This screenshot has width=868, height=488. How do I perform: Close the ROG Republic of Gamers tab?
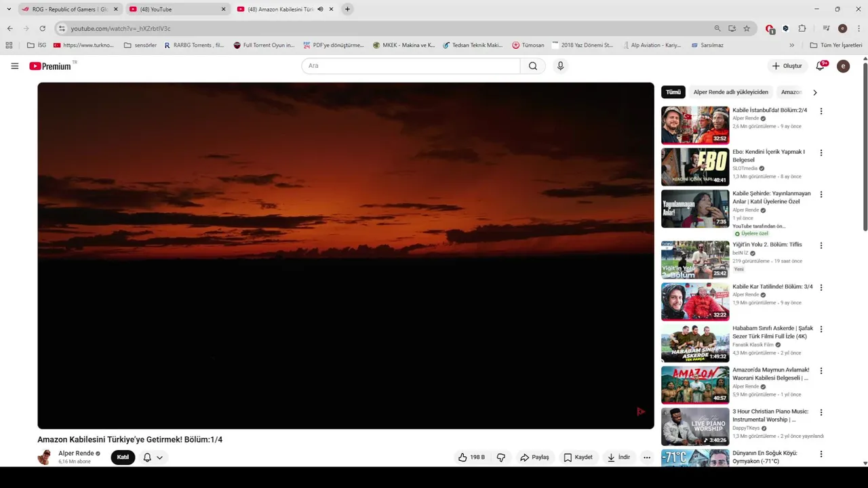click(115, 9)
